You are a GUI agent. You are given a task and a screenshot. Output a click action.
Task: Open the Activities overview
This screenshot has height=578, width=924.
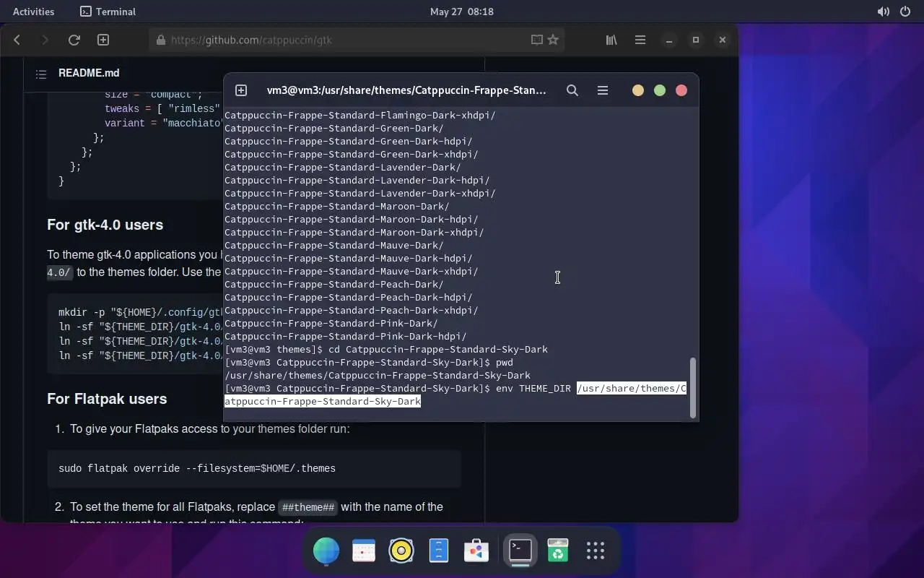33,12
